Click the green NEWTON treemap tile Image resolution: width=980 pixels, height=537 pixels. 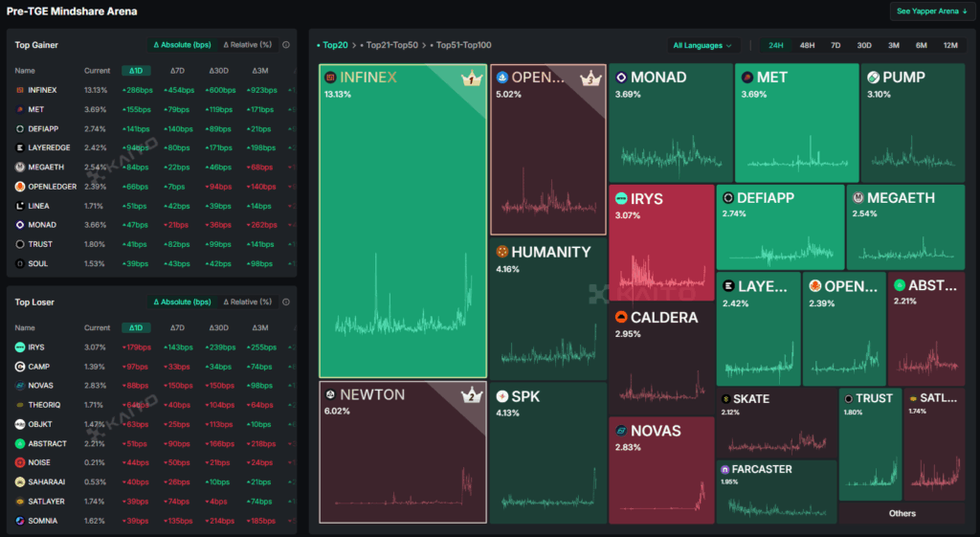pyautogui.click(x=402, y=450)
